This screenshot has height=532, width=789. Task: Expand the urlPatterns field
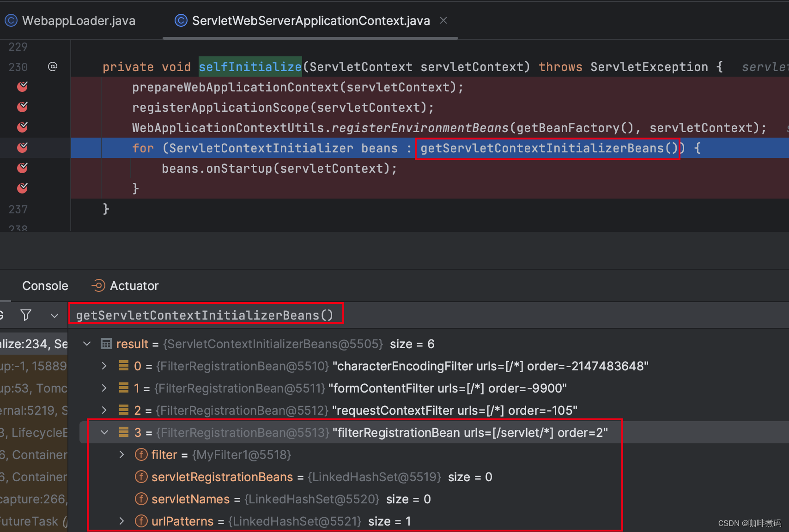(121, 521)
